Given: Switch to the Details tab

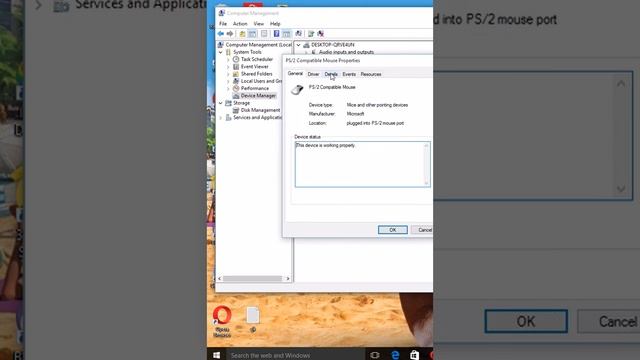Looking at the screenshot, I should [x=331, y=74].
